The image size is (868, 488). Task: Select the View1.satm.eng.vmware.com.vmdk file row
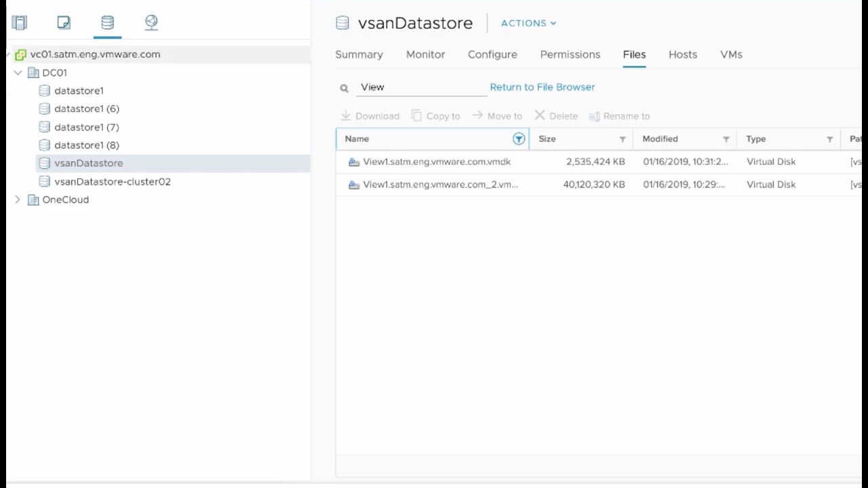[436, 162]
